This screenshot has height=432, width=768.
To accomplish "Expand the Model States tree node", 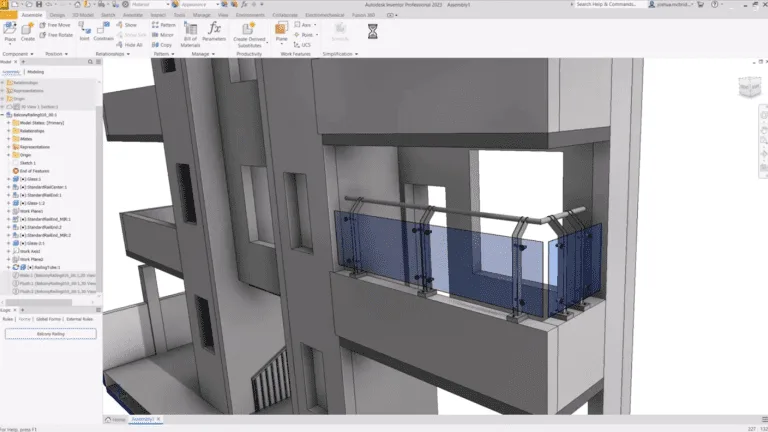I will 8,123.
